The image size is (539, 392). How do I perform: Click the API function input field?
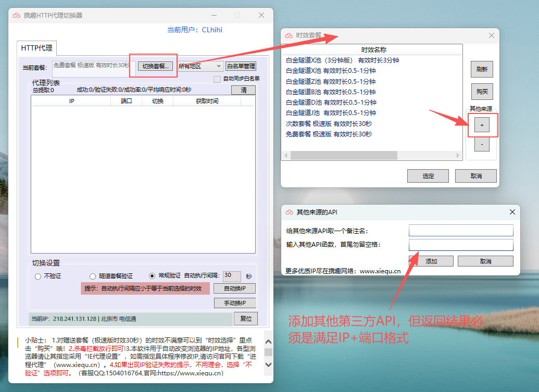point(461,245)
